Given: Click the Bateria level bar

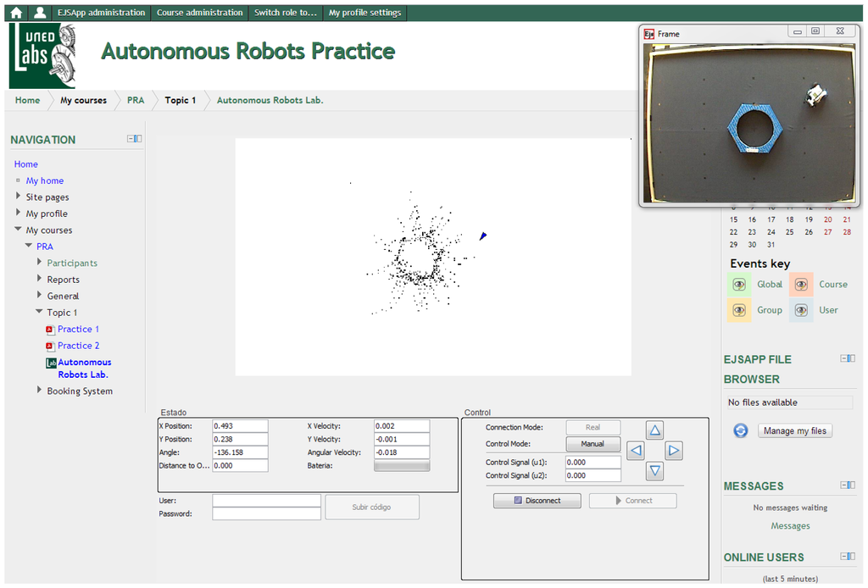Looking at the screenshot, I should [x=402, y=466].
